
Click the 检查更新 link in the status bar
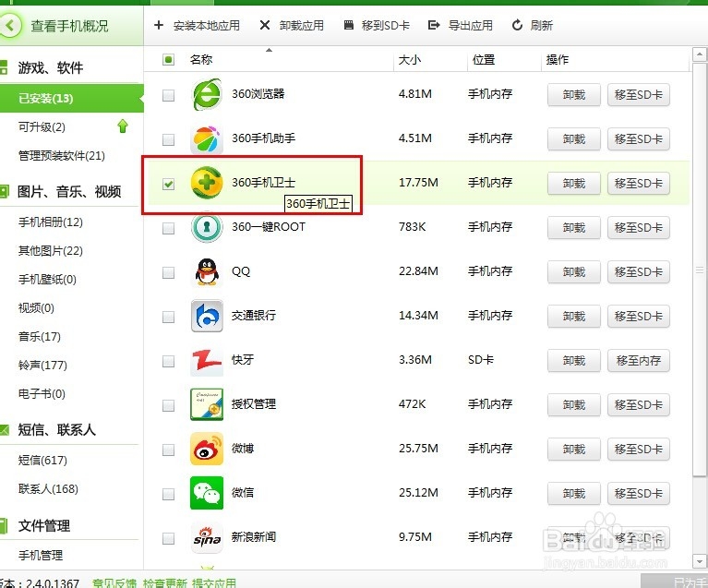pyautogui.click(x=165, y=583)
